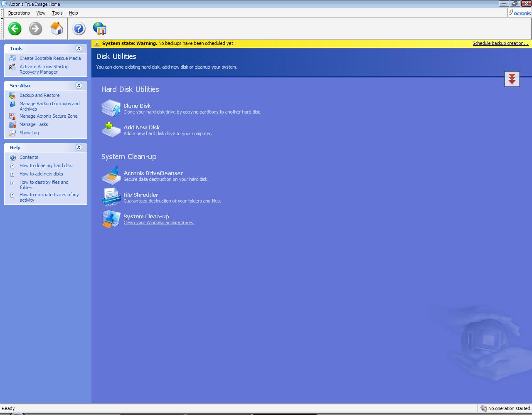Open the View menu

pyautogui.click(x=41, y=13)
